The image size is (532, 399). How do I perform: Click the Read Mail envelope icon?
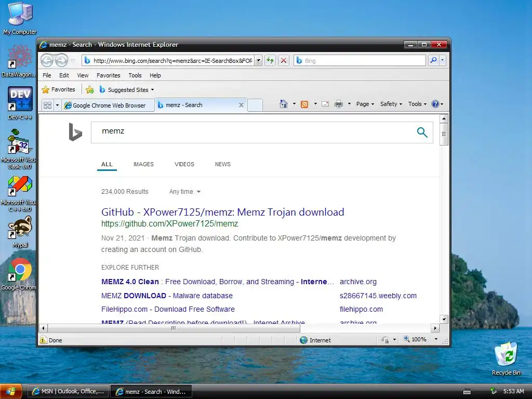point(325,104)
